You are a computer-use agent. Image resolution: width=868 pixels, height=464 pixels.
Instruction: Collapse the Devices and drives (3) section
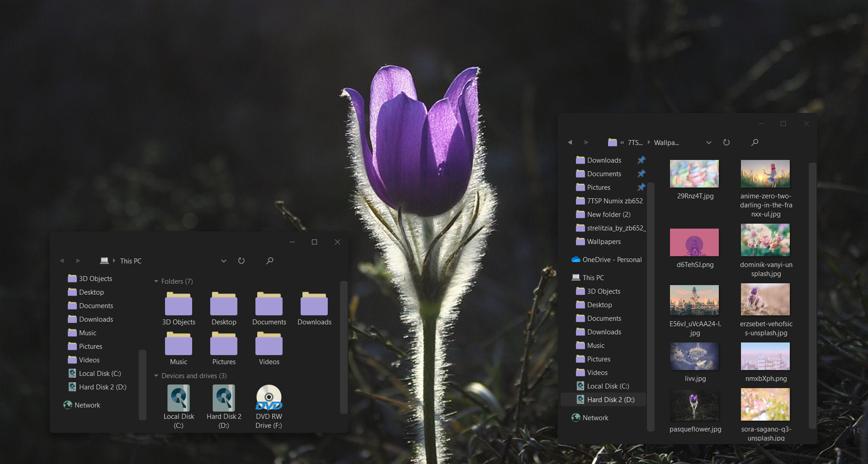point(156,375)
